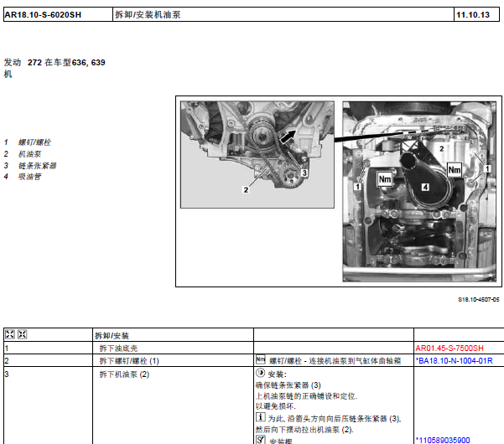Image resolution: width=504 pixels, height=444 pixels.
Task: Click the second installation icon in table header
Action: click(22, 334)
